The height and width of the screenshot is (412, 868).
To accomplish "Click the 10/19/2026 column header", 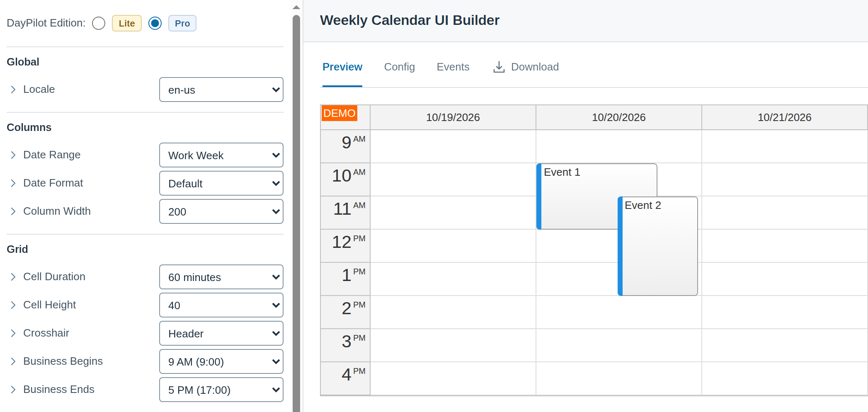I will (453, 117).
